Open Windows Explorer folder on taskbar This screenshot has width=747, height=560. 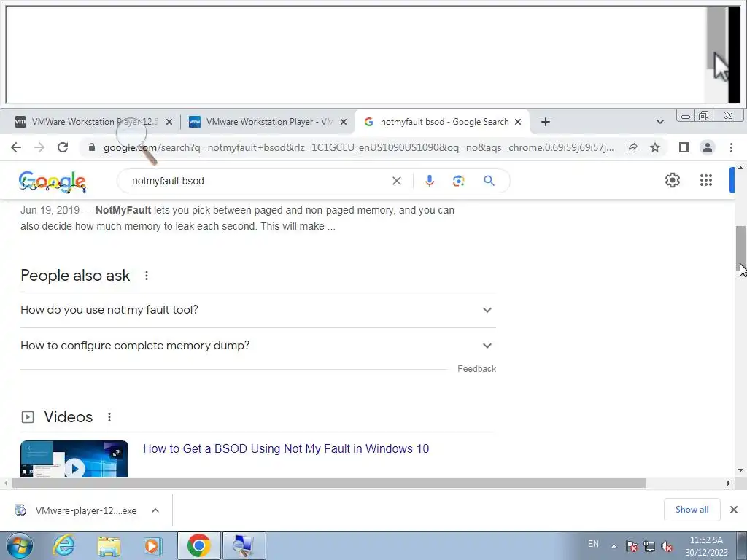(109, 545)
